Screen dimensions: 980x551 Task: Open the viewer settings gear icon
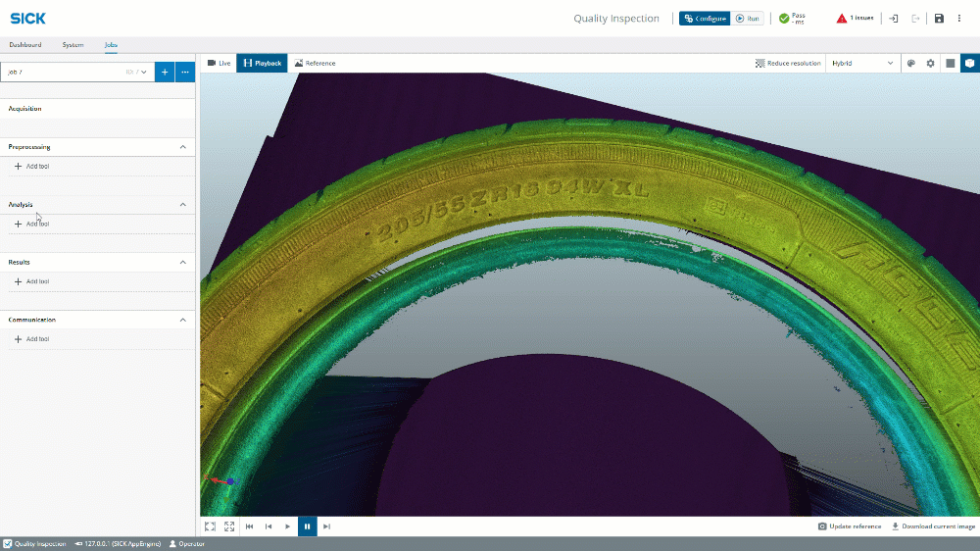(930, 63)
